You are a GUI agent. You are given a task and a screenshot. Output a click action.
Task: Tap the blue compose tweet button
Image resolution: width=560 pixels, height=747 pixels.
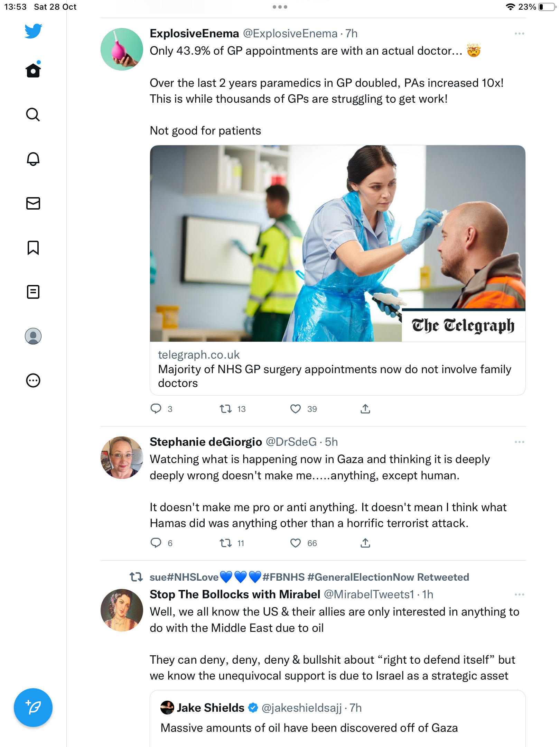coord(33,708)
